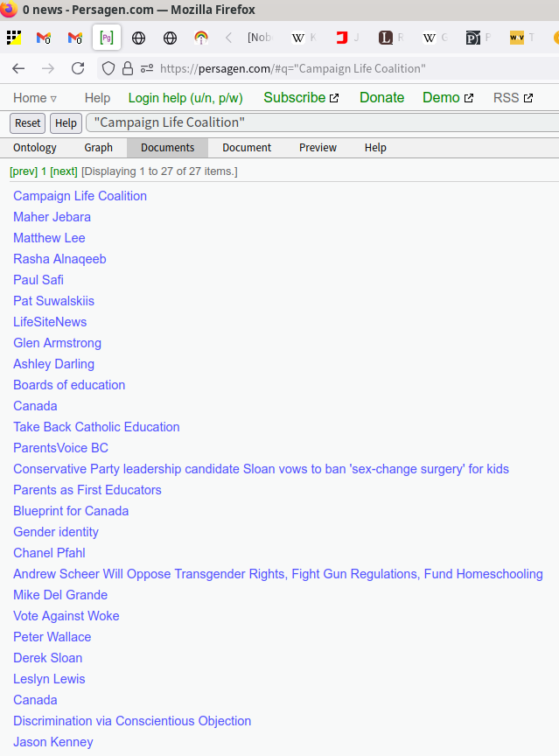Open the Paul Safi document

point(38,280)
